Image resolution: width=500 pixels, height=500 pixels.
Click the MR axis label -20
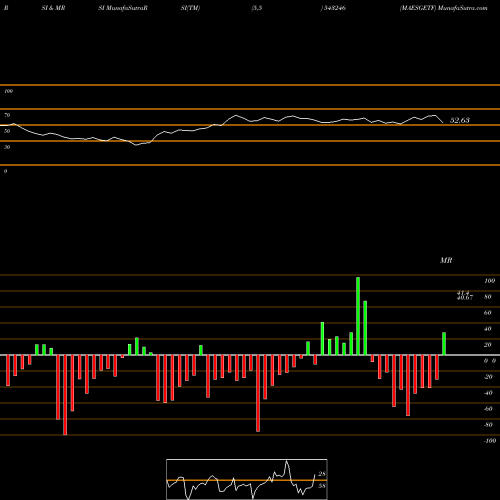click(x=488, y=377)
